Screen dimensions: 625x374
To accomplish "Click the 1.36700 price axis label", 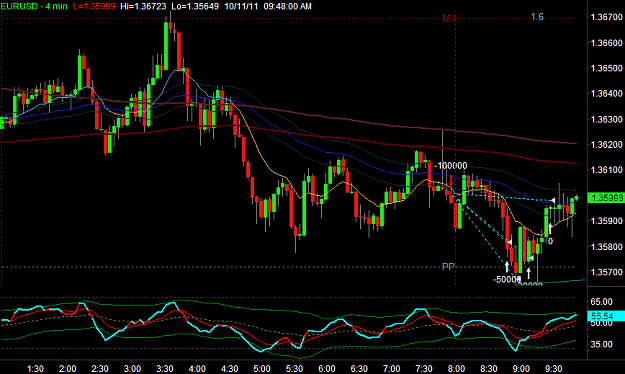I will [606, 17].
